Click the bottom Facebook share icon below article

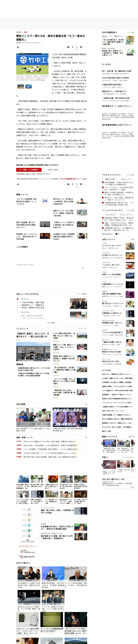[73, 184]
